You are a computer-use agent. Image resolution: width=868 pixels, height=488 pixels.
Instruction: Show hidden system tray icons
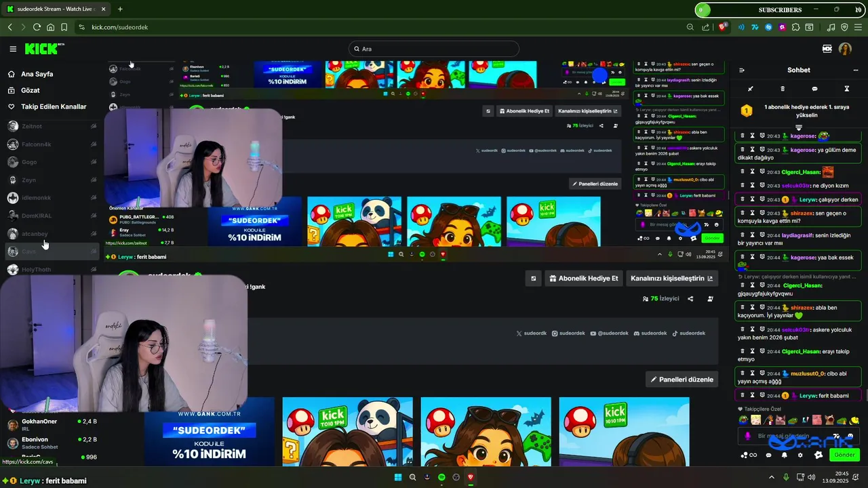(x=772, y=477)
